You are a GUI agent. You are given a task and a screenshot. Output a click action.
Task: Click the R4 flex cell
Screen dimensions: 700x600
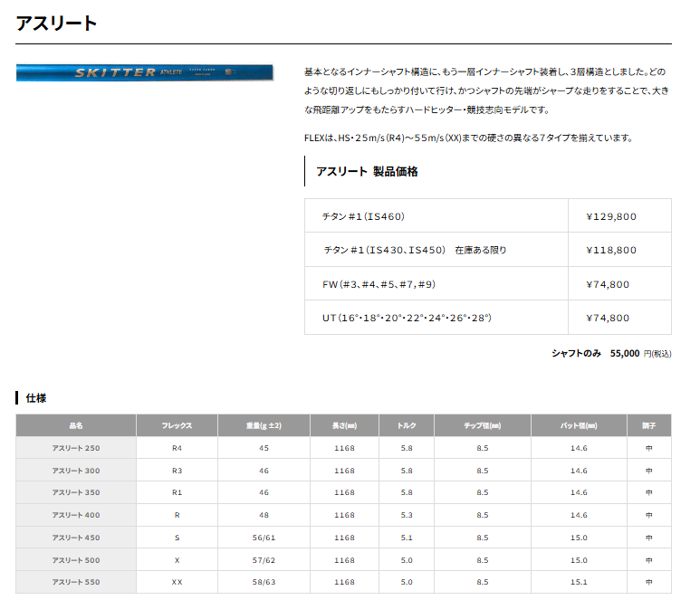[177, 448]
